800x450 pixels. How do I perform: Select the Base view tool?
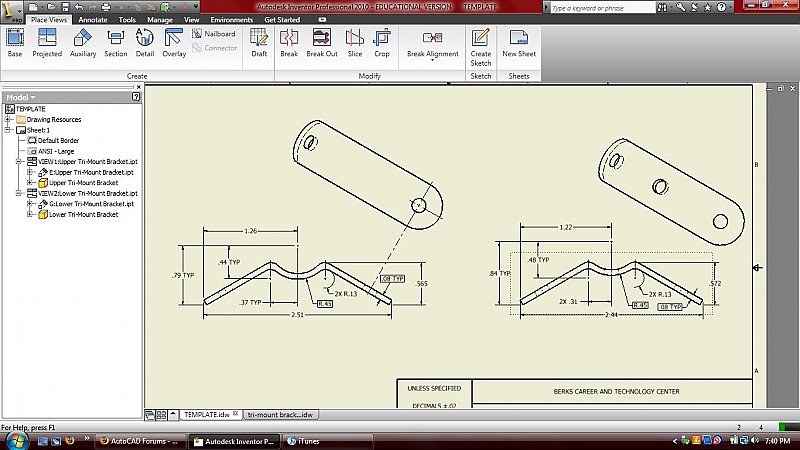pos(15,43)
